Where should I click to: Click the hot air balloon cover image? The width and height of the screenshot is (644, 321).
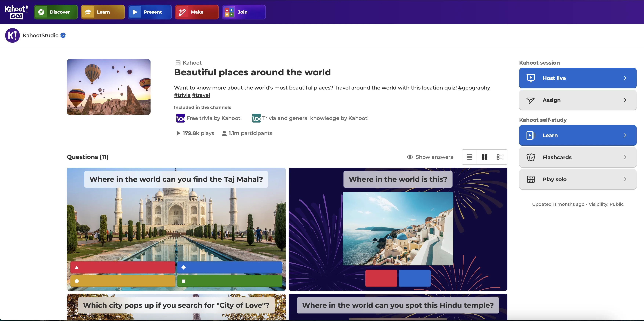(x=108, y=87)
